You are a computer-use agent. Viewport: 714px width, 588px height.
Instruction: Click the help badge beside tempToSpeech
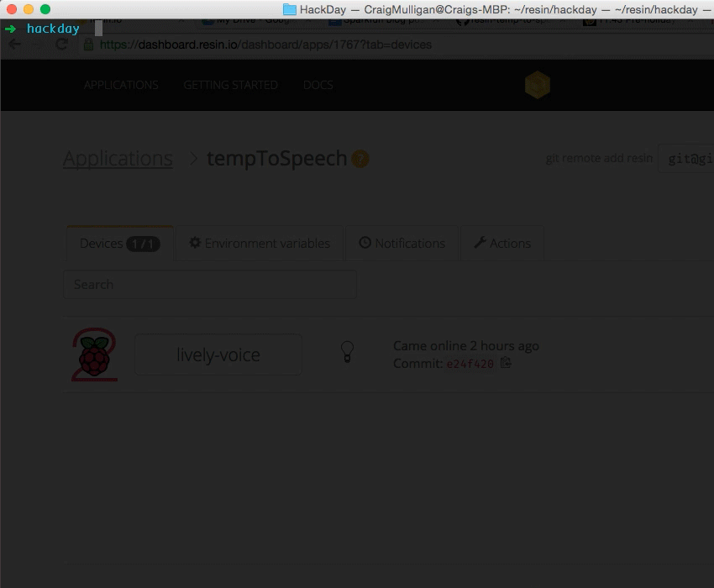pyautogui.click(x=360, y=159)
